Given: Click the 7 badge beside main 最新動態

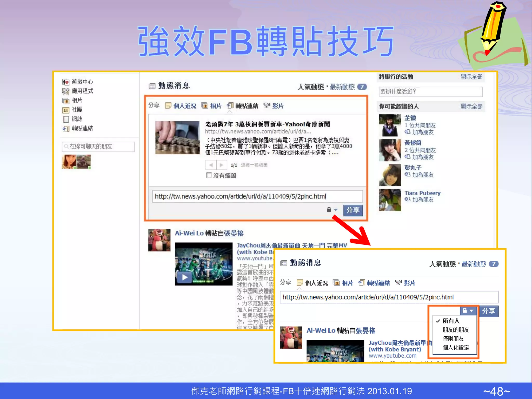Looking at the screenshot, I should click(362, 87).
